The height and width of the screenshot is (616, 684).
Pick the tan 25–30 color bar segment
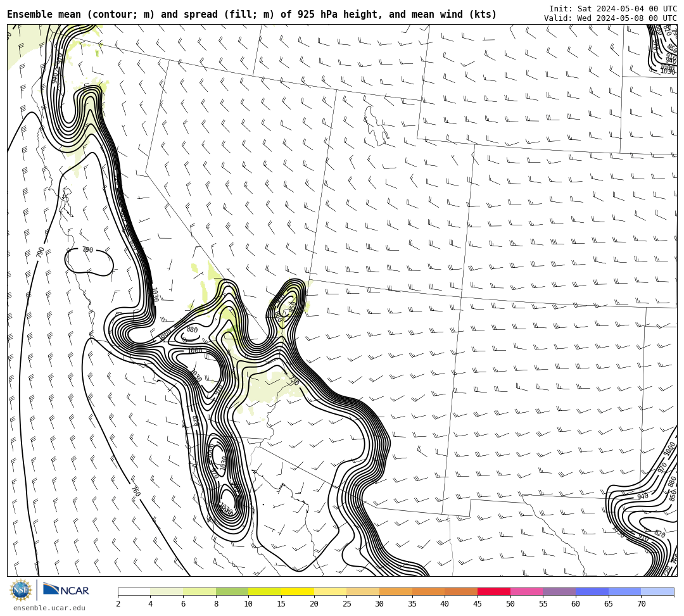click(363, 591)
